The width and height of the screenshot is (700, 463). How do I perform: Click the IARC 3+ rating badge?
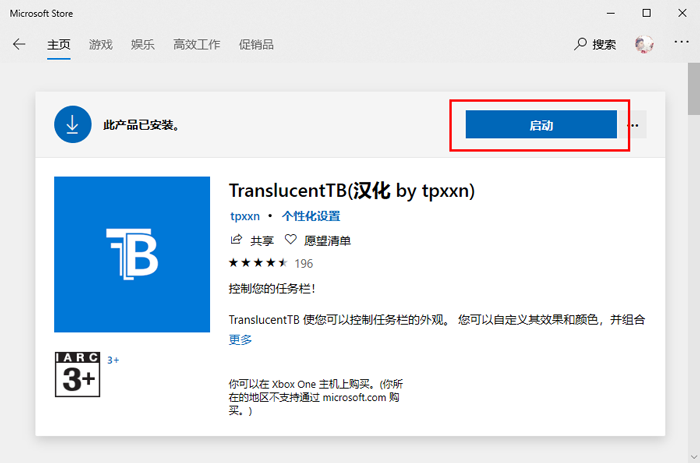coord(77,374)
